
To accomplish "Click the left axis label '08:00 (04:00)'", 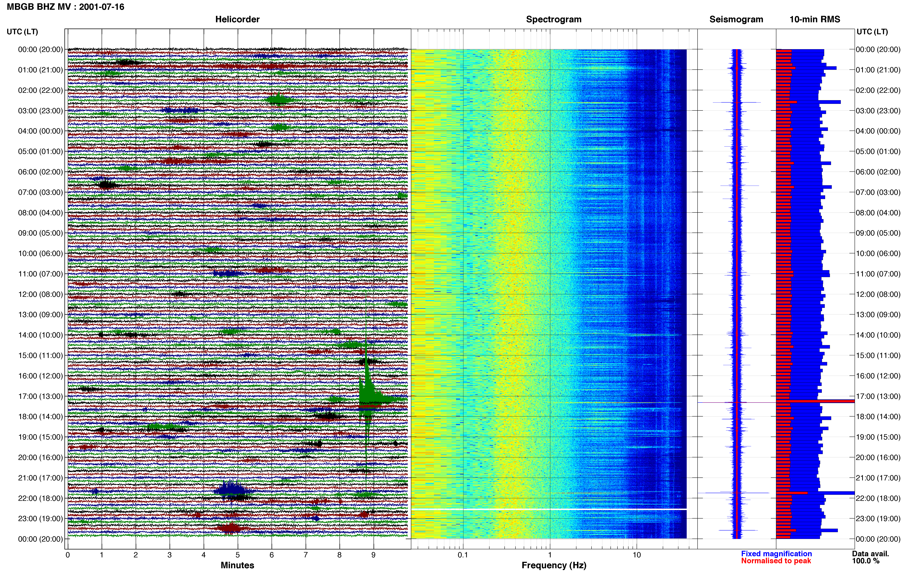I will tap(40, 212).
